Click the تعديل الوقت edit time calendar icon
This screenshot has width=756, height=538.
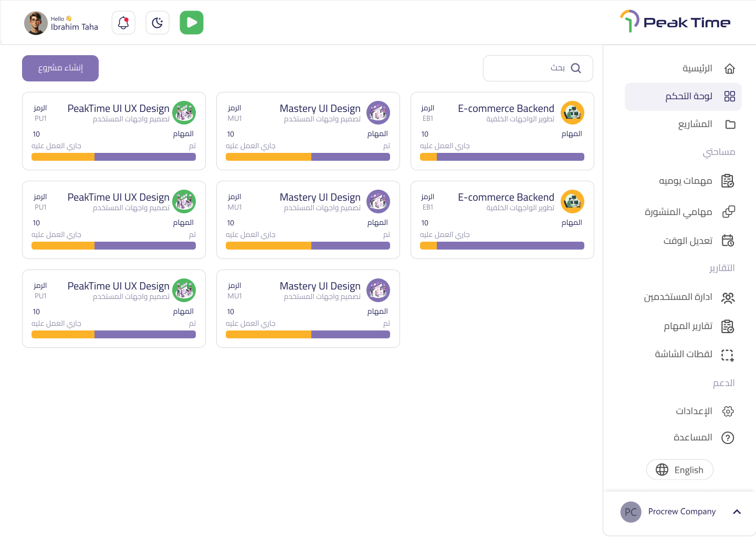[x=728, y=241]
